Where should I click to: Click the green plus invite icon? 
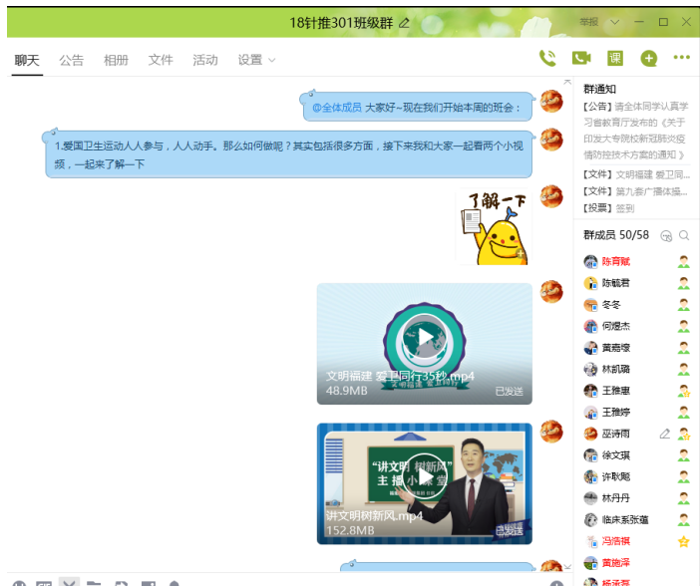click(649, 59)
